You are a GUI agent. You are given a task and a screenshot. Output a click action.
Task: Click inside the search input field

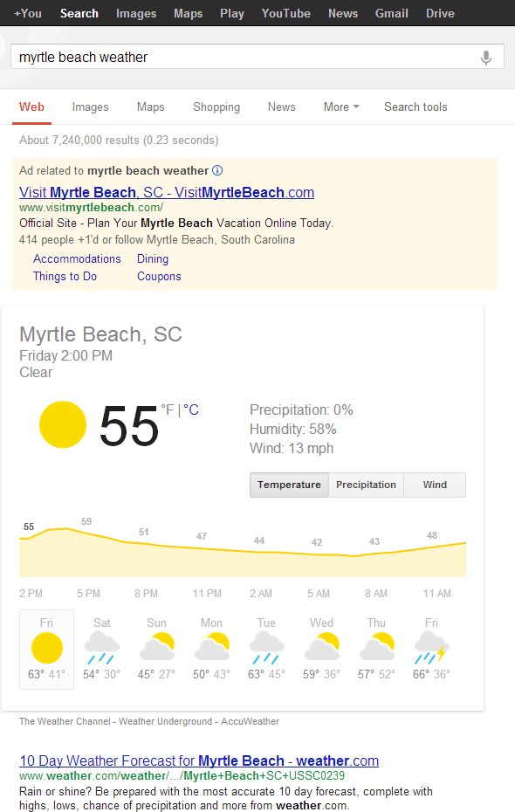[x=175, y=56]
